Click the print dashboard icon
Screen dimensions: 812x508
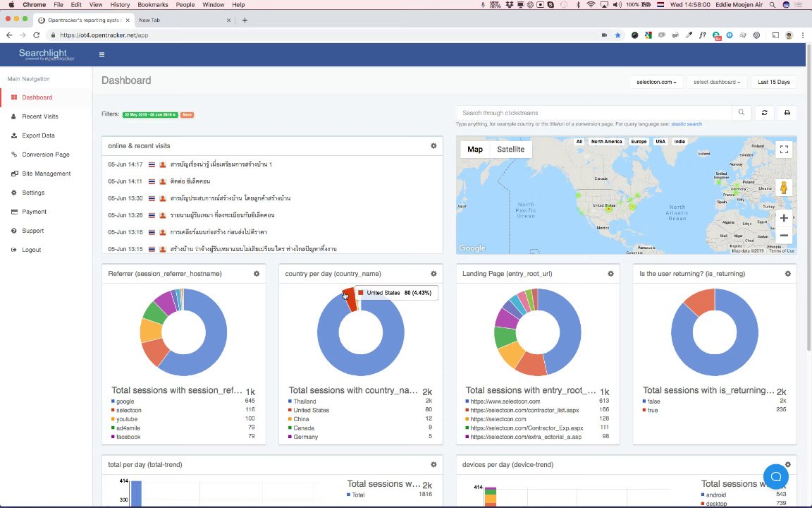coord(787,113)
